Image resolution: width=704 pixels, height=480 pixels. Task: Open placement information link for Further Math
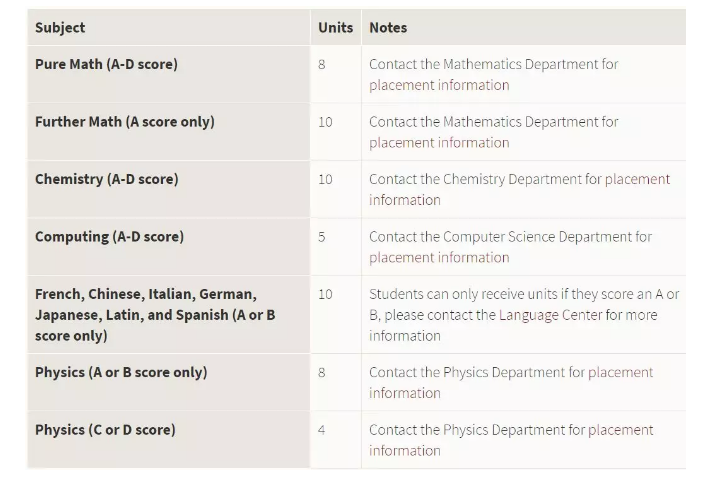coord(439,142)
